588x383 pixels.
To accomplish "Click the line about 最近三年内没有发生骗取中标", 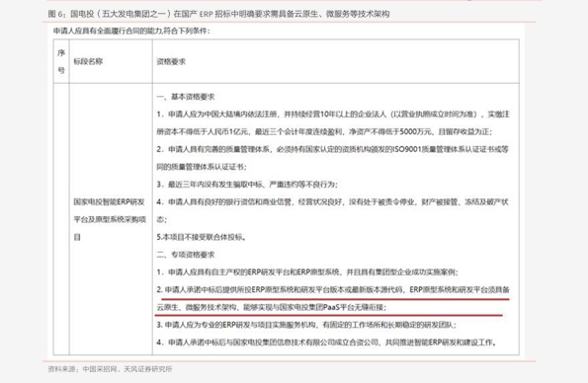I will (247, 184).
